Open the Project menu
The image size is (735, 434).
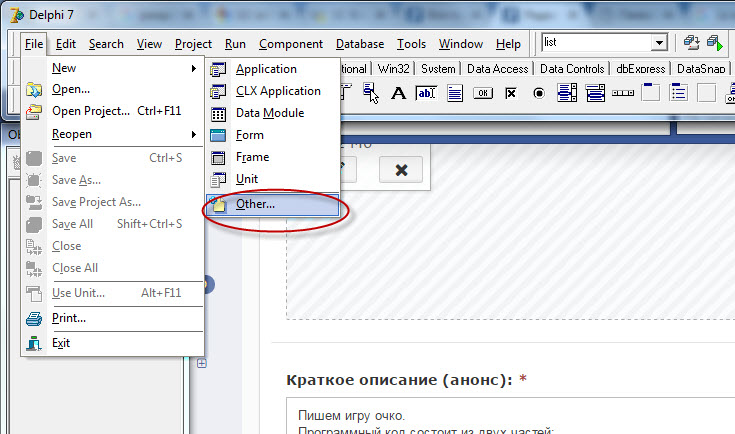coord(193,44)
